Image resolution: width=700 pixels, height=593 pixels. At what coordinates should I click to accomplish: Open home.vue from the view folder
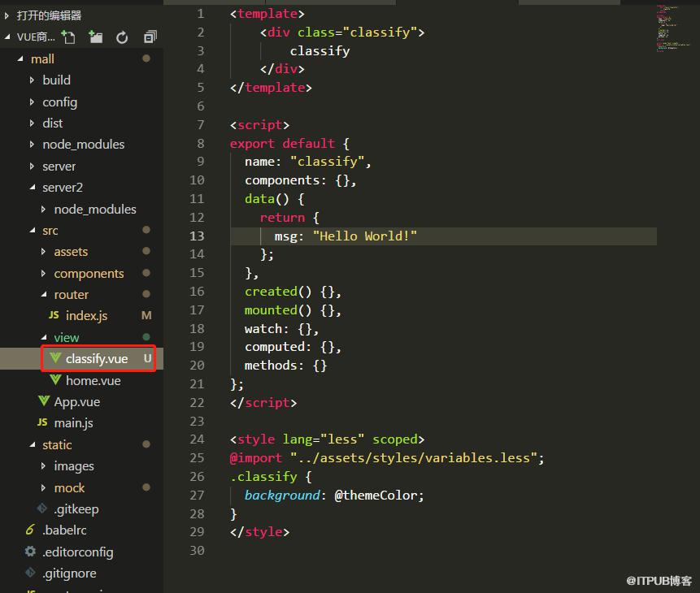click(81, 380)
